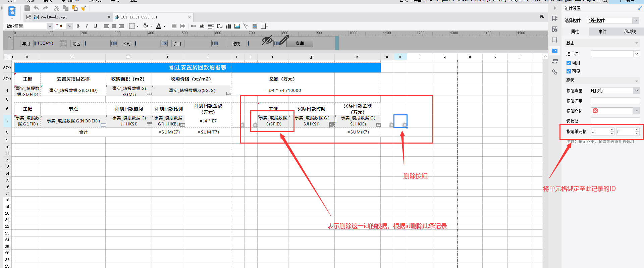Open condition attributes panel in sidebar
Image resolution: width=644 pixels, height=268 pixels.
coord(555,61)
